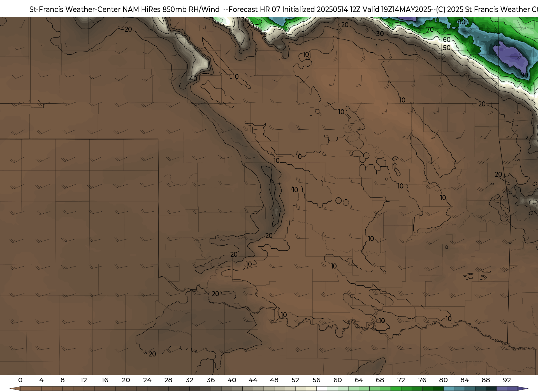This screenshot has width=538, height=392.
Task: Click the colorbar tick label "84"
Action: tap(465, 380)
